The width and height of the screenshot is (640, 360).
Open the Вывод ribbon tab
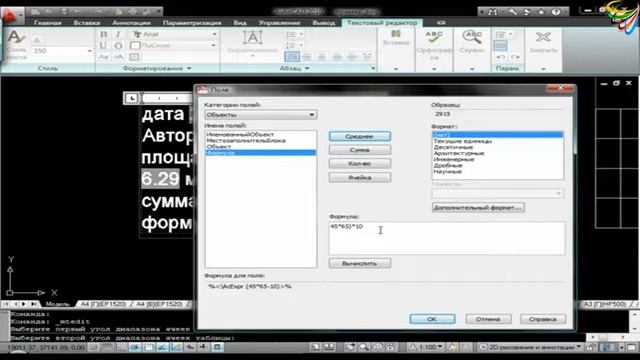point(324,23)
